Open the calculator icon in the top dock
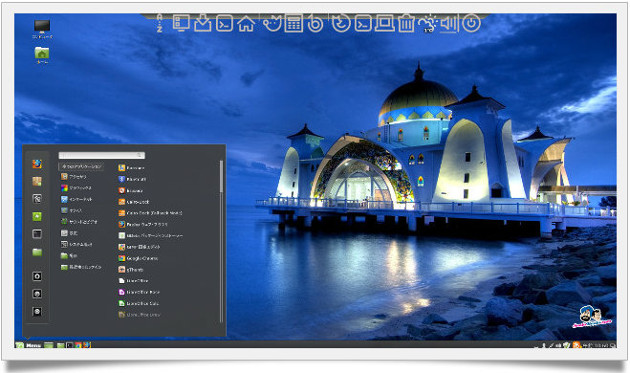The image size is (630, 373). (294, 23)
